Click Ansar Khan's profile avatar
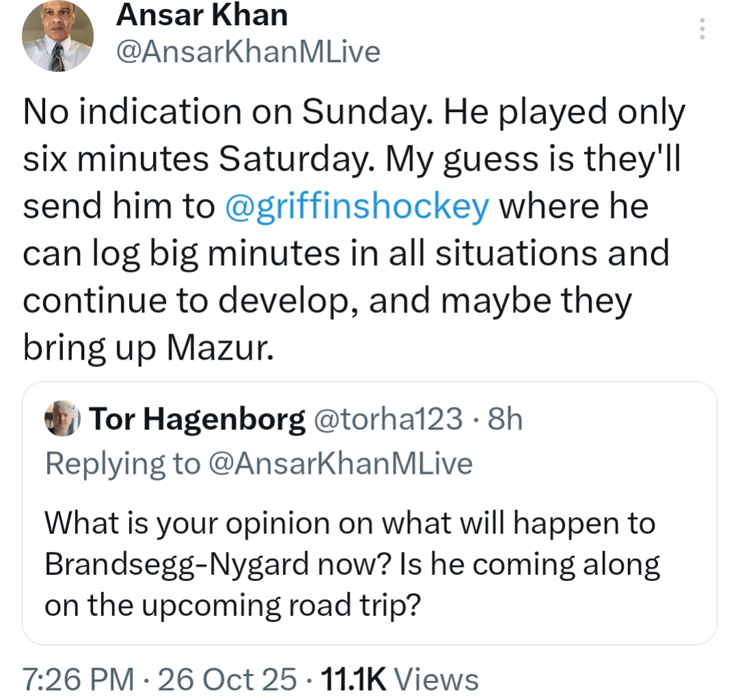738x700 pixels. [x=58, y=38]
